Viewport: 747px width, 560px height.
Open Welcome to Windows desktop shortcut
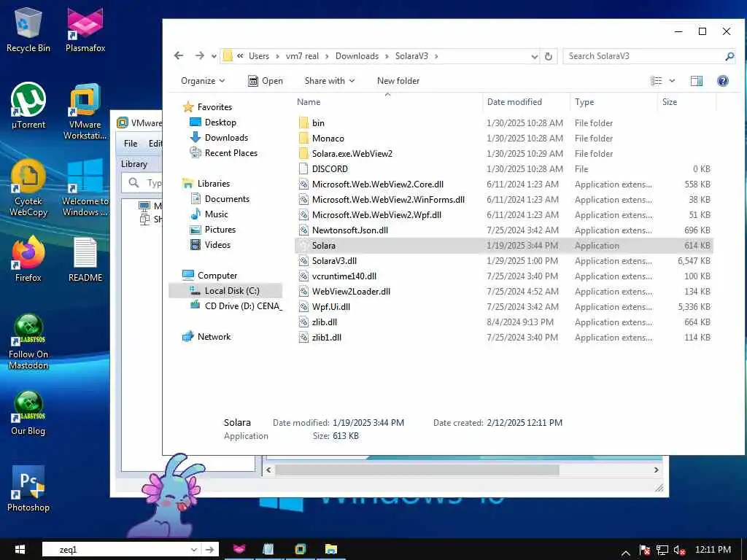[85, 188]
